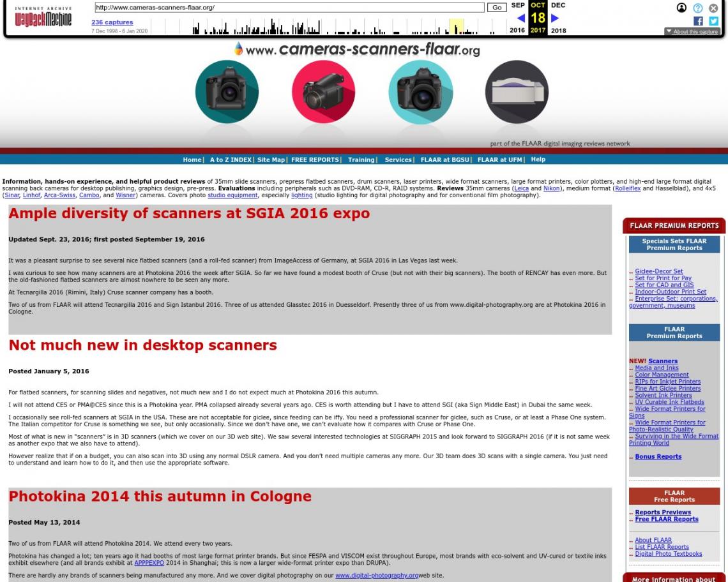Click the Wayback Machine logo
The width and height of the screenshot is (728, 582).
click(43, 17)
